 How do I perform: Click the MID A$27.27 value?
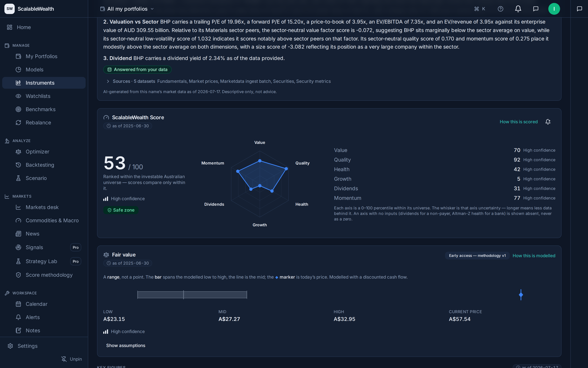229,319
